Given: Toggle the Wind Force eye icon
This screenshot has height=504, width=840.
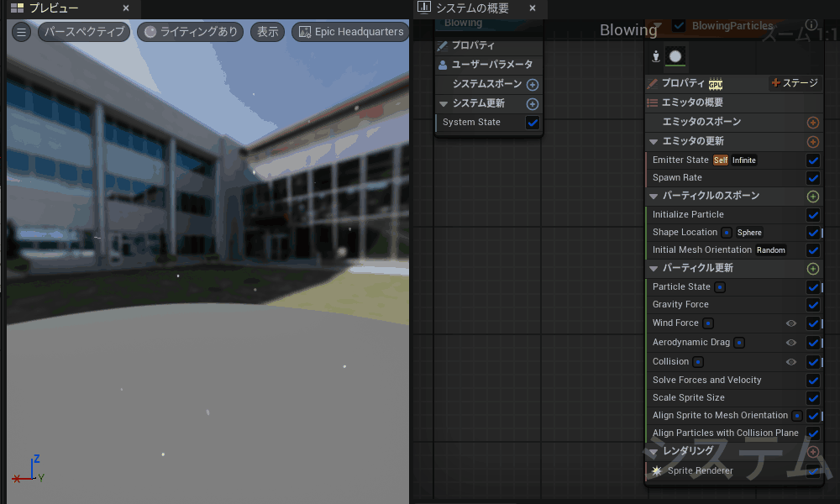Looking at the screenshot, I should [x=790, y=323].
